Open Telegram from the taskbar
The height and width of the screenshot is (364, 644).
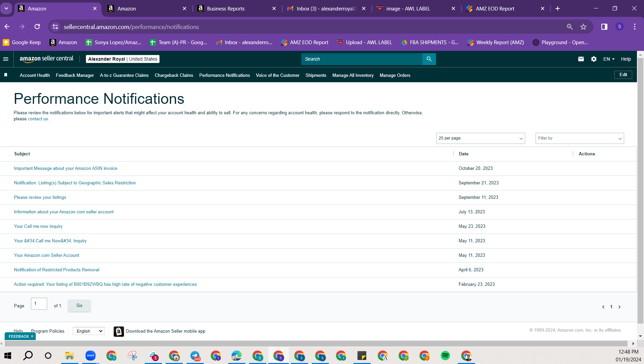(x=195, y=356)
